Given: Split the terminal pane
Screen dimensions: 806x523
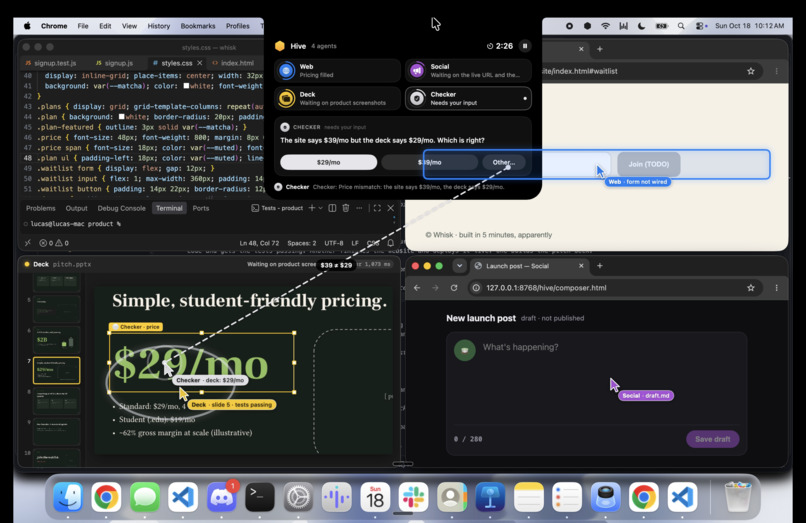Looking at the screenshot, I should (x=333, y=208).
